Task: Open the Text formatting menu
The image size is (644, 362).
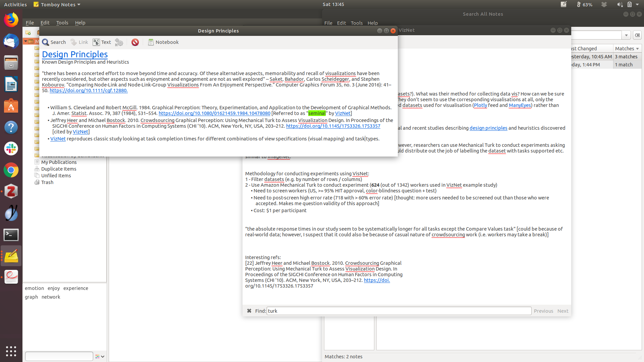Action: click(x=102, y=42)
